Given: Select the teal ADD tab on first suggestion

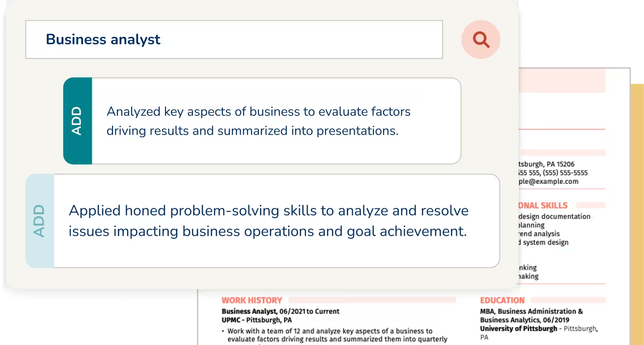Looking at the screenshot, I should [77, 120].
